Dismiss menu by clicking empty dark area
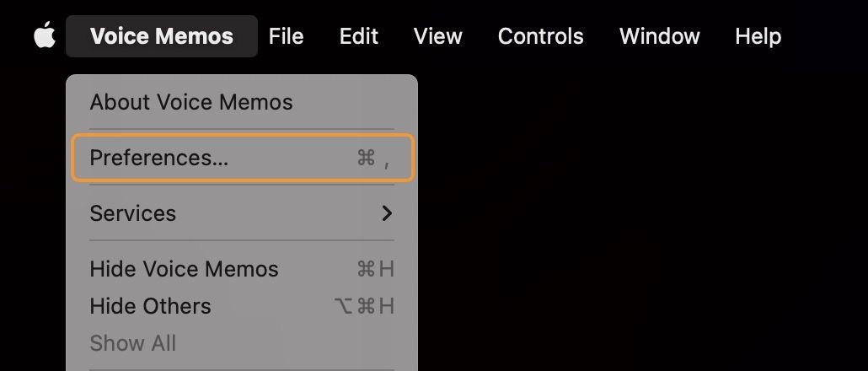This screenshot has width=868, height=371. tap(640, 219)
